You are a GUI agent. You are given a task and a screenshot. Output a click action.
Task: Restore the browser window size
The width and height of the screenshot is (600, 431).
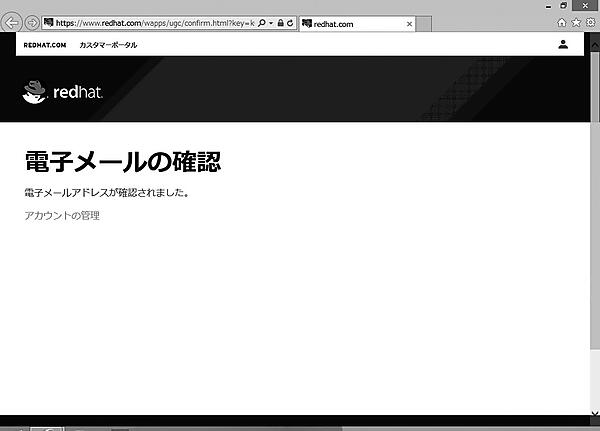coord(563,5)
